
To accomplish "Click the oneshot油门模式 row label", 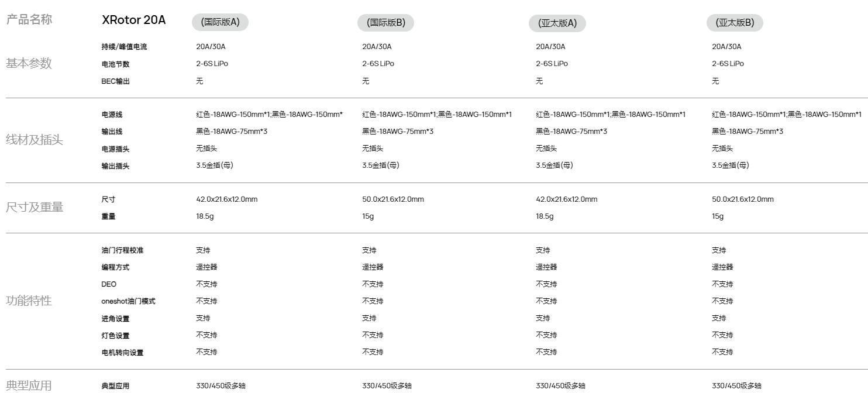I will (x=128, y=301).
